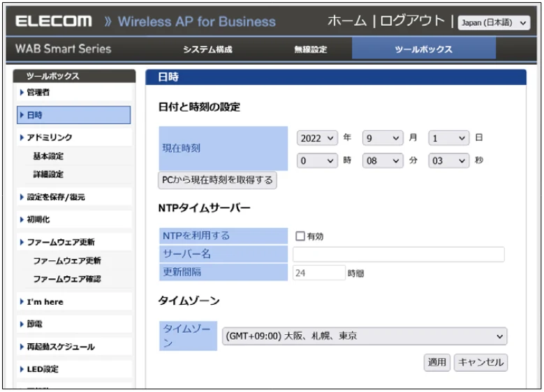Open the ファームウェア確認 sub-item
Image resolution: width=544 pixels, height=392 pixels.
pos(67,279)
